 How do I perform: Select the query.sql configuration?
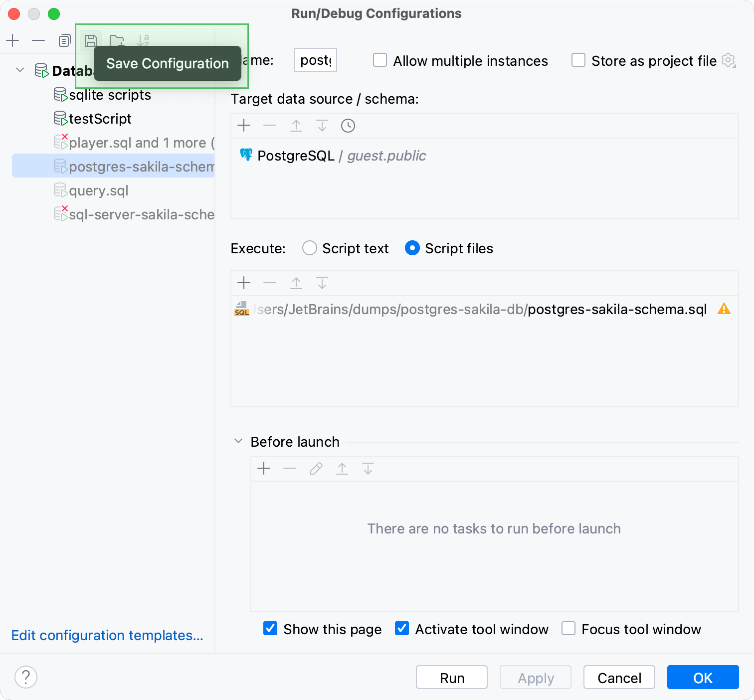[x=98, y=190]
